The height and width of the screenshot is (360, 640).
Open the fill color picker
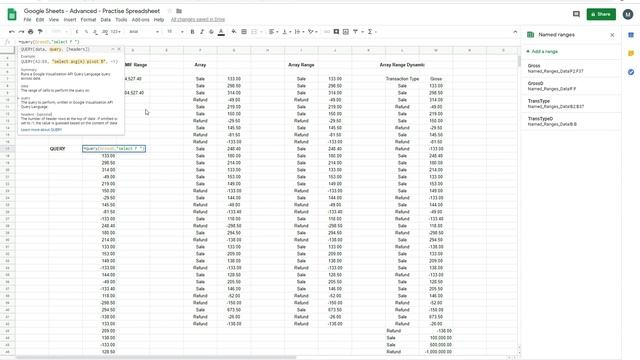[x=234, y=31]
